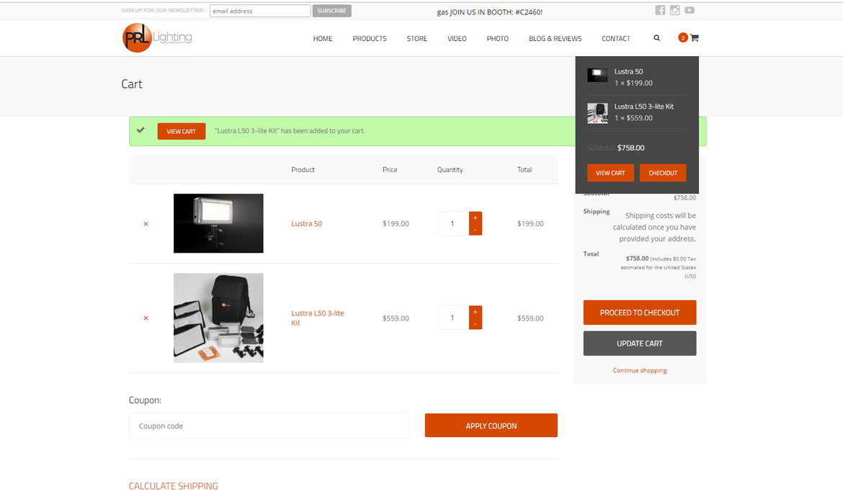Open the Contact menu item
843x504 pixels.
(x=615, y=39)
